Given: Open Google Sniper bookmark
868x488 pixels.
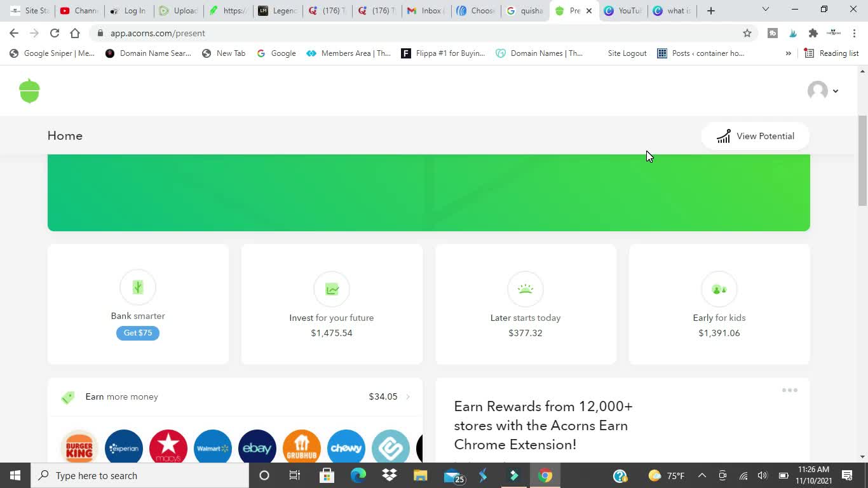Looking at the screenshot, I should (x=52, y=53).
